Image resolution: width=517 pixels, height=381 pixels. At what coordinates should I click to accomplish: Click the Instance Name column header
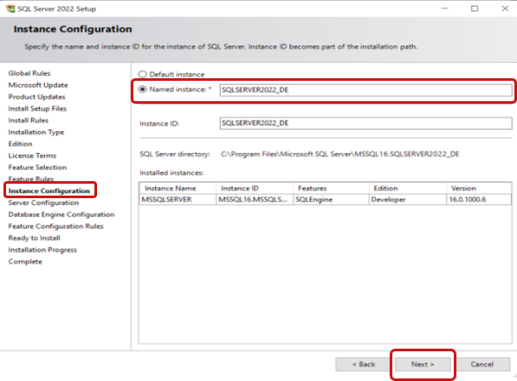(x=178, y=188)
